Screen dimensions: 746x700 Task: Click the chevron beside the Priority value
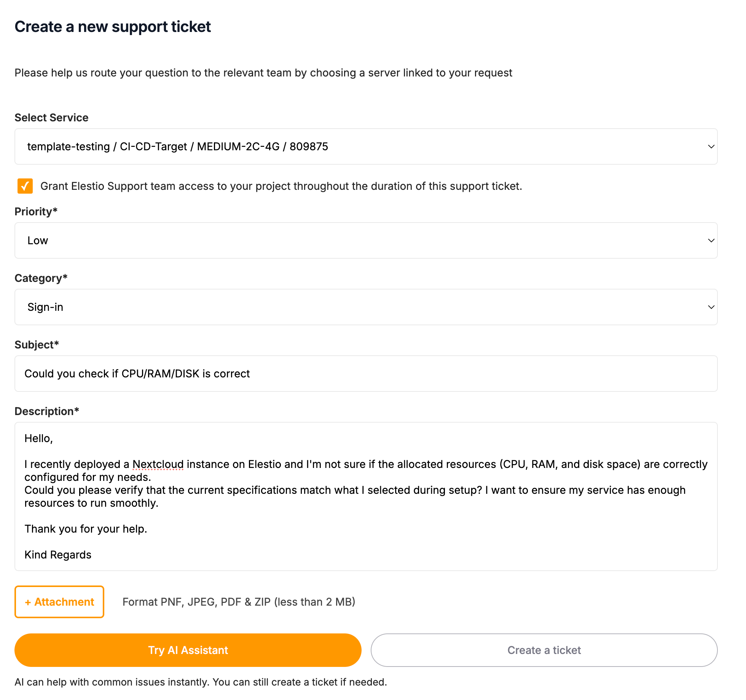711,240
